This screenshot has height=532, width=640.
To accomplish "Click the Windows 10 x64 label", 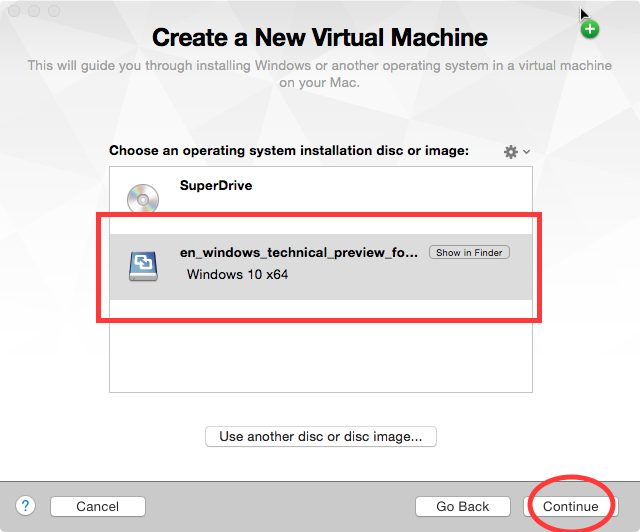I will [238, 274].
